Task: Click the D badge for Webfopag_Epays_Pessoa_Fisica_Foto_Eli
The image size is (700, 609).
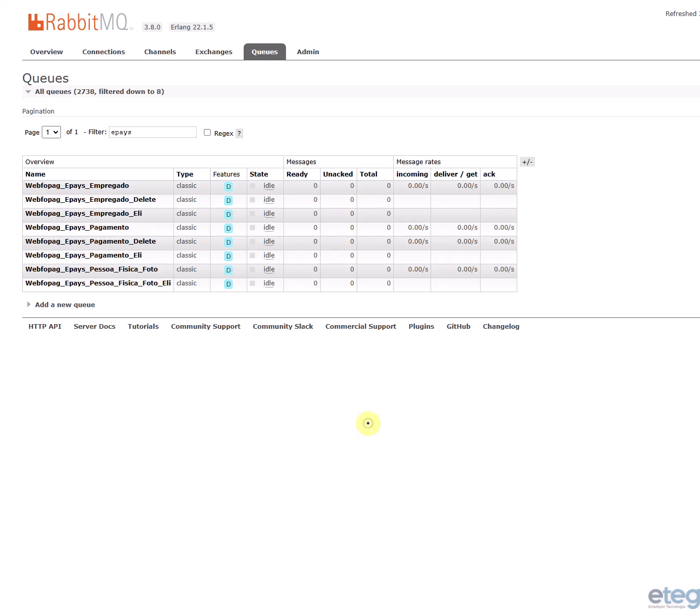Action: [228, 284]
